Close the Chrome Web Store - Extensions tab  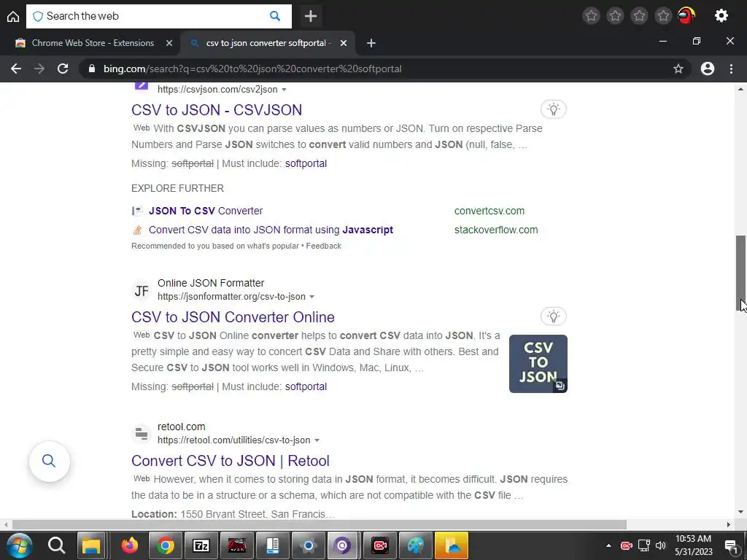(169, 43)
